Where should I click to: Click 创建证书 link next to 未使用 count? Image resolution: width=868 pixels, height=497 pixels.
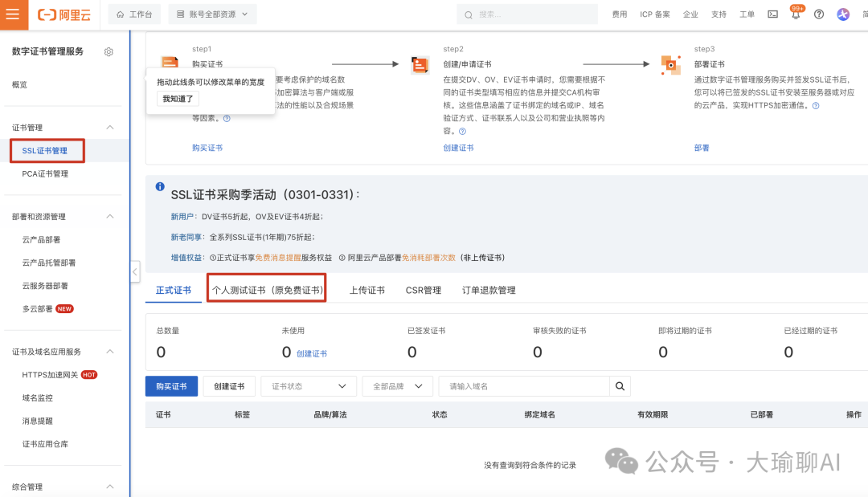point(312,354)
